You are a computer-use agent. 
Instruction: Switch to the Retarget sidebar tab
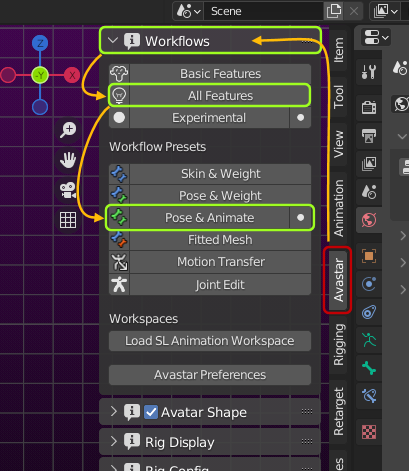338,412
